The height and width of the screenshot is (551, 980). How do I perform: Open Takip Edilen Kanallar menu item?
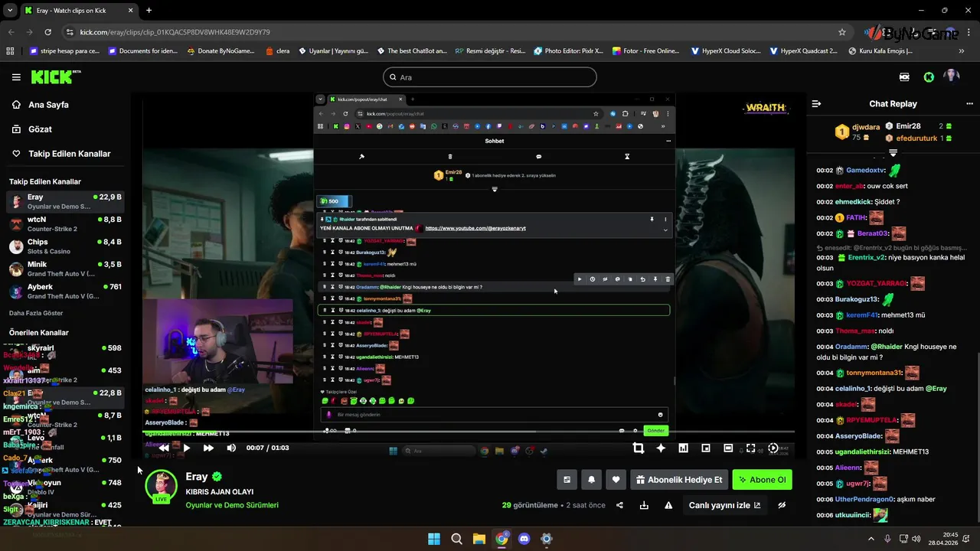[69, 154]
